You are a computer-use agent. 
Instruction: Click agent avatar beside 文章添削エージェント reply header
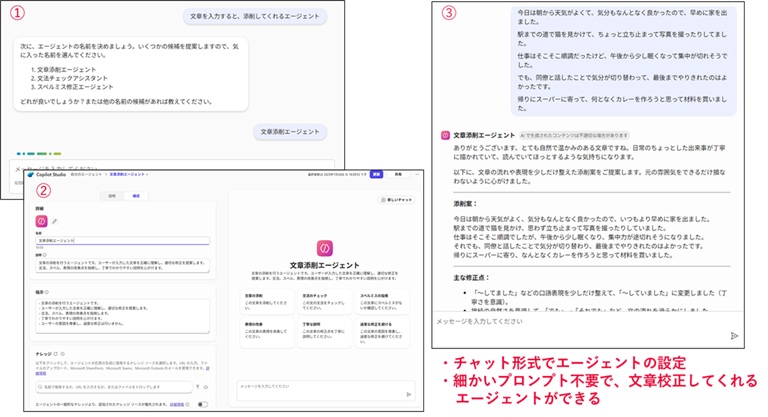(x=445, y=135)
